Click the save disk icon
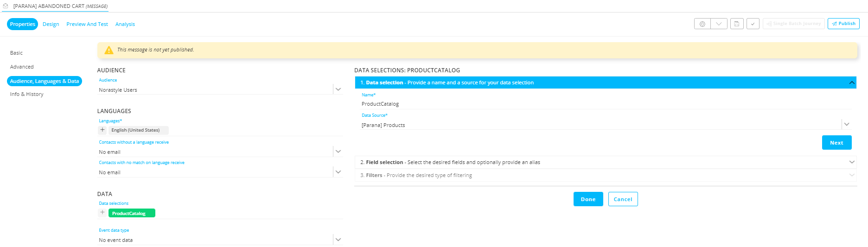This screenshot has height=247, width=868. pyautogui.click(x=737, y=24)
